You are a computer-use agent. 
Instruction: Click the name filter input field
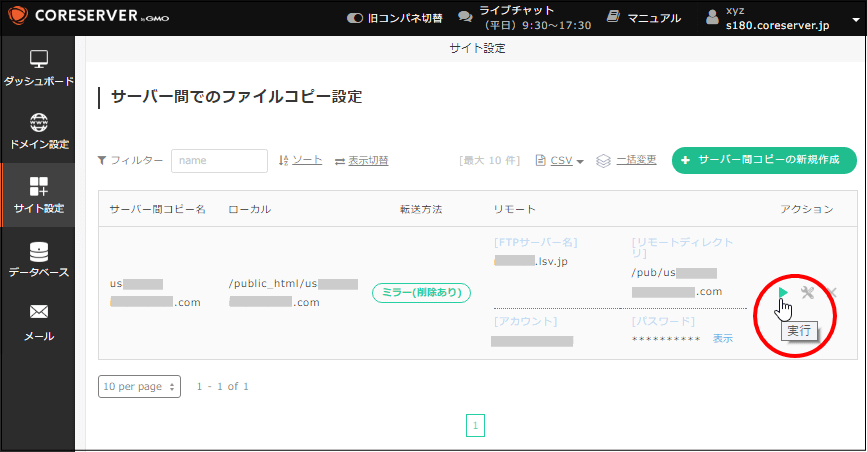point(219,160)
